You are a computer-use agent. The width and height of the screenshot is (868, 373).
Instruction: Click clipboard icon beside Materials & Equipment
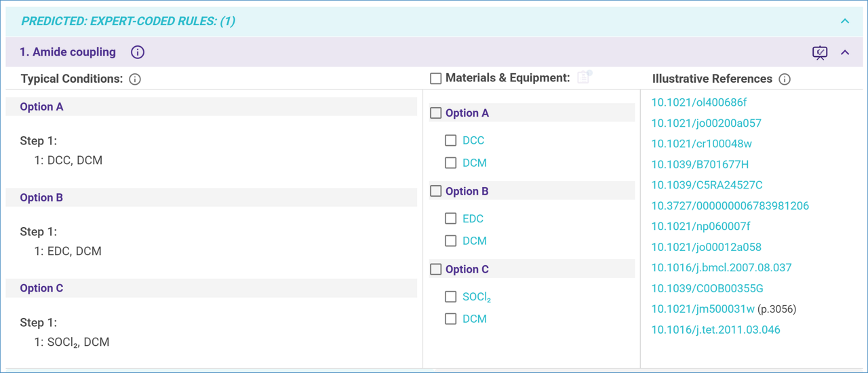584,77
